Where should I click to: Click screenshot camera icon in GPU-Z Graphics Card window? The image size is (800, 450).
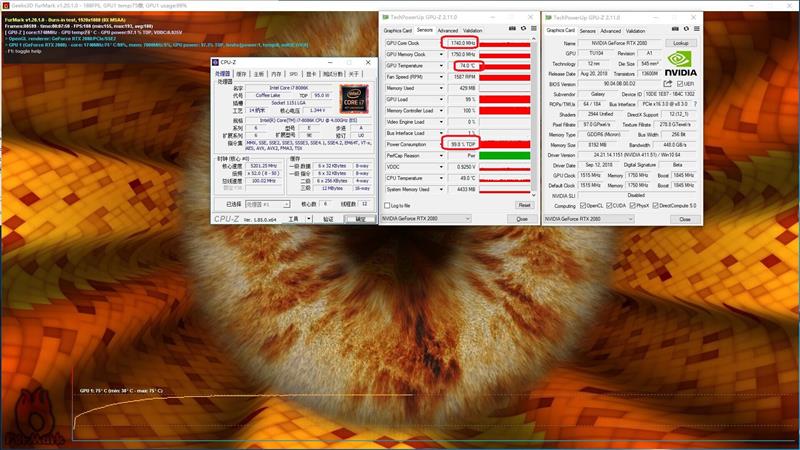[676, 29]
